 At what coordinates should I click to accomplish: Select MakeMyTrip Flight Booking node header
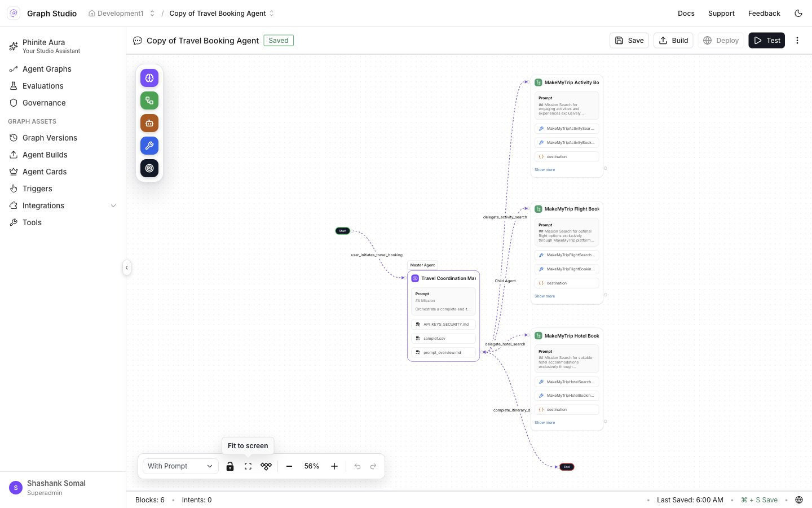pos(567,209)
